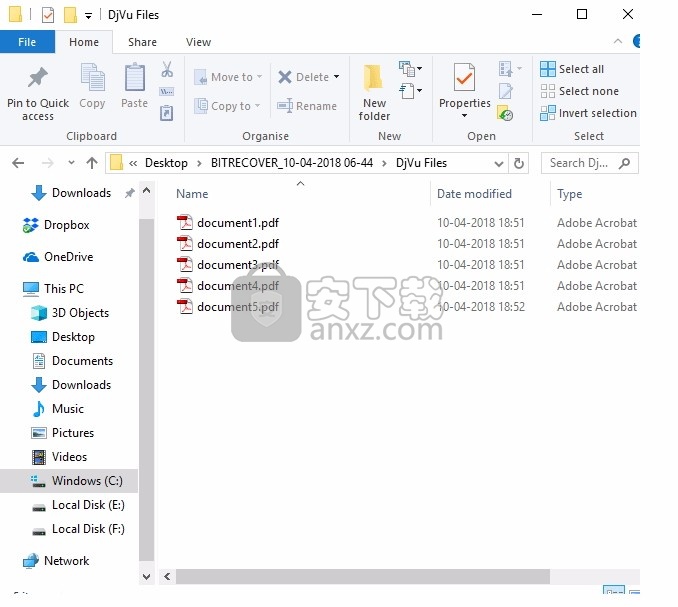The height and width of the screenshot is (607, 678).
Task: Open the Easy access dropdown icon
Action: (410, 91)
